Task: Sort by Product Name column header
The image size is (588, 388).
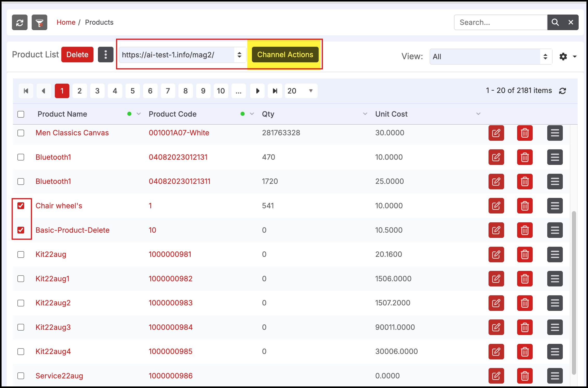Action: tap(62, 114)
